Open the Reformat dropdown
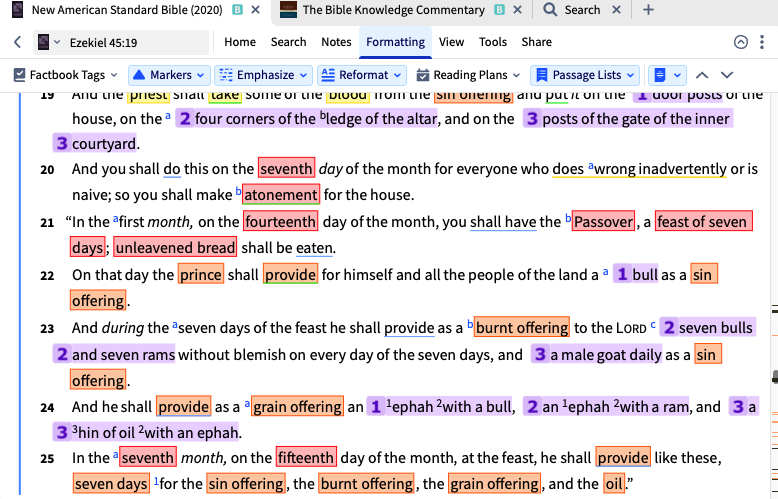 point(362,75)
